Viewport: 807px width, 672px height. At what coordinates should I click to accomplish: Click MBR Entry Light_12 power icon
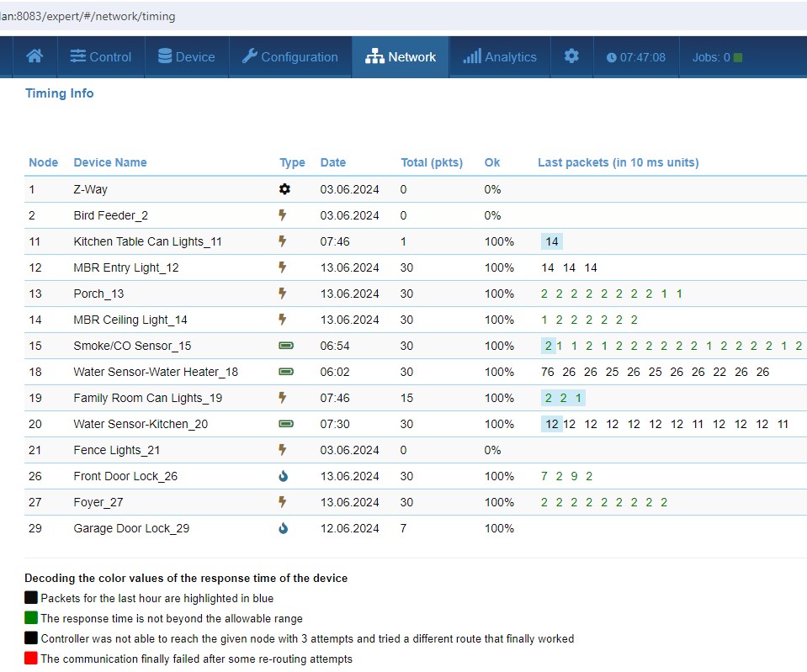pos(282,267)
